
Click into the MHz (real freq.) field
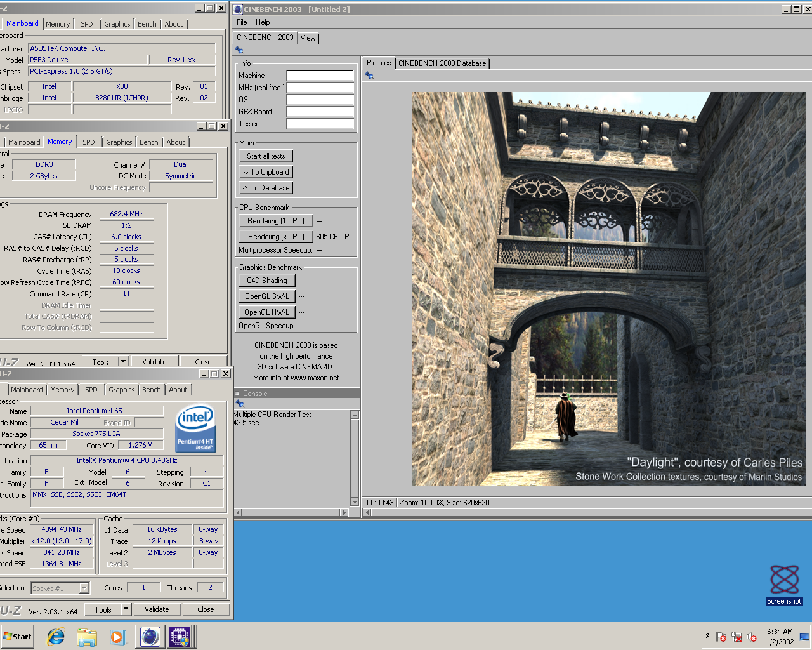coord(320,88)
